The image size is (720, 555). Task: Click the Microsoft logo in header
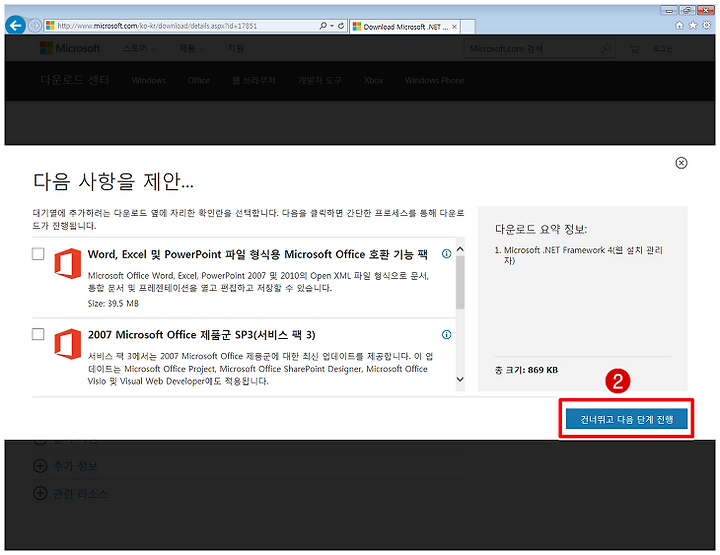tap(70, 48)
